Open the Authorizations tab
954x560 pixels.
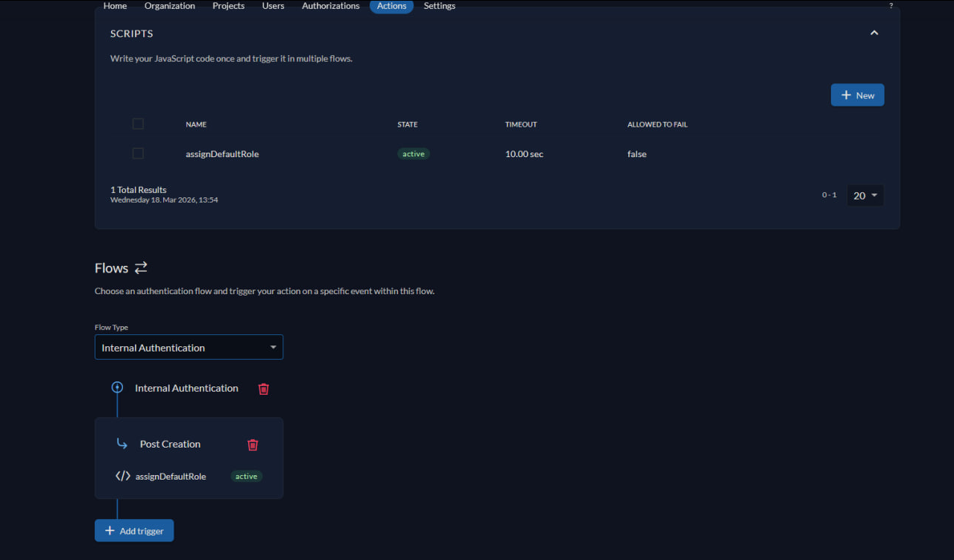tap(331, 6)
